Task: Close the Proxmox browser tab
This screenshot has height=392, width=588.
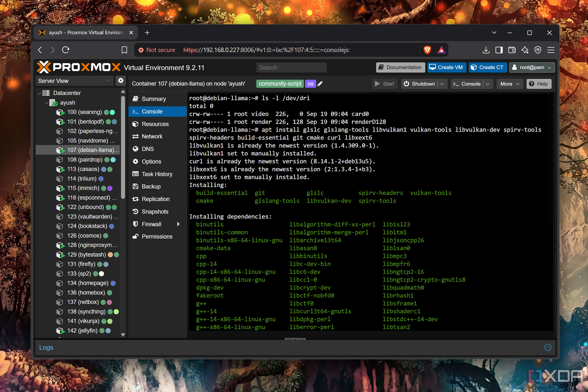Action: (131, 33)
